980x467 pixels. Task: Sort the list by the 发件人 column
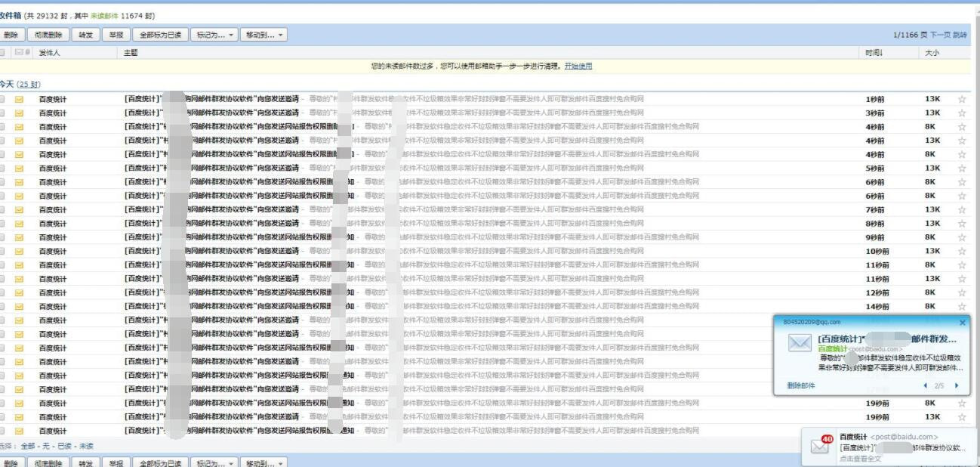click(x=49, y=53)
